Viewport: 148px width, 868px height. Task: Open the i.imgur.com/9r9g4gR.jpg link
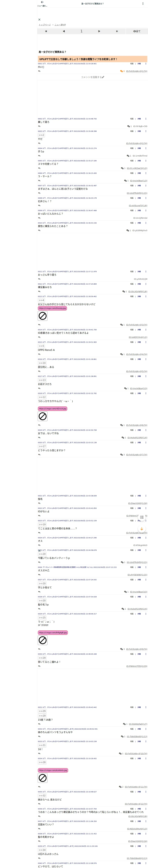pos(53,632)
